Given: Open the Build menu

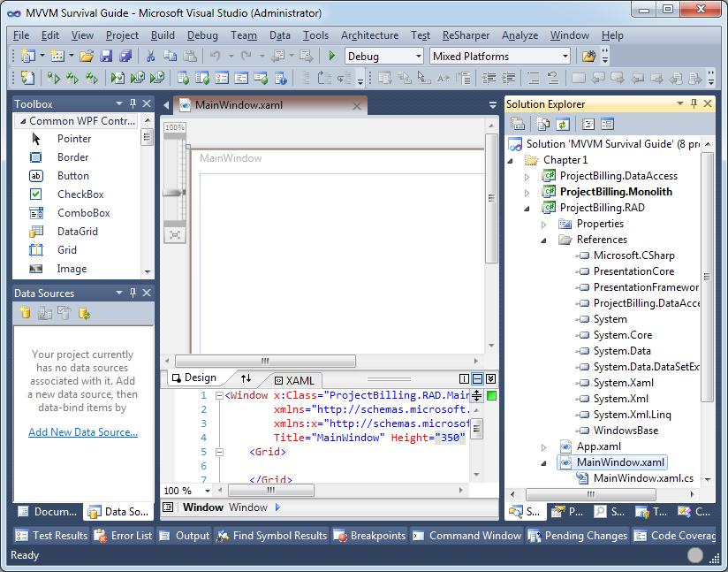Looking at the screenshot, I should [163, 35].
